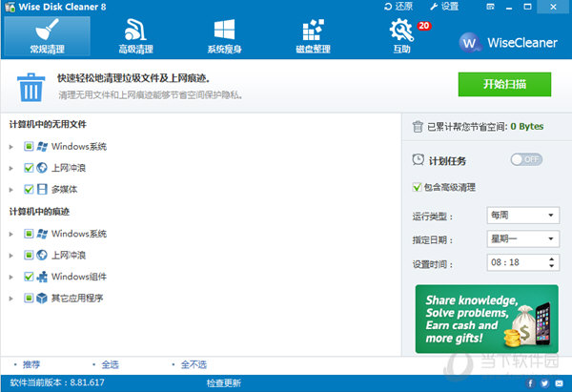Image resolution: width=572 pixels, height=392 pixels.
Task: Decrease time with the down stepper arrow
Action: 551,266
